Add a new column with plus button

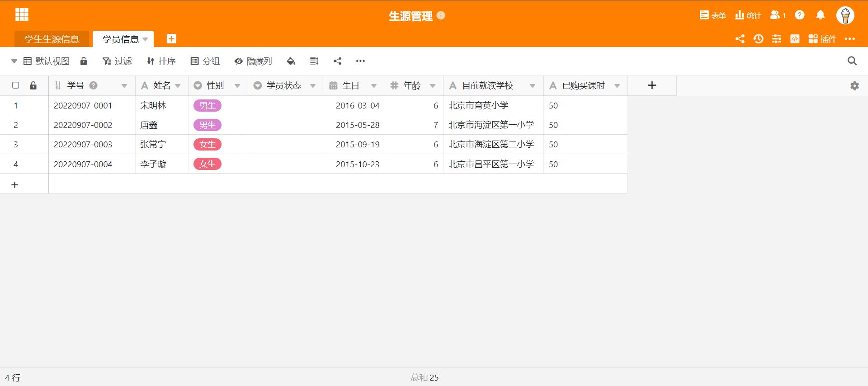coord(652,85)
